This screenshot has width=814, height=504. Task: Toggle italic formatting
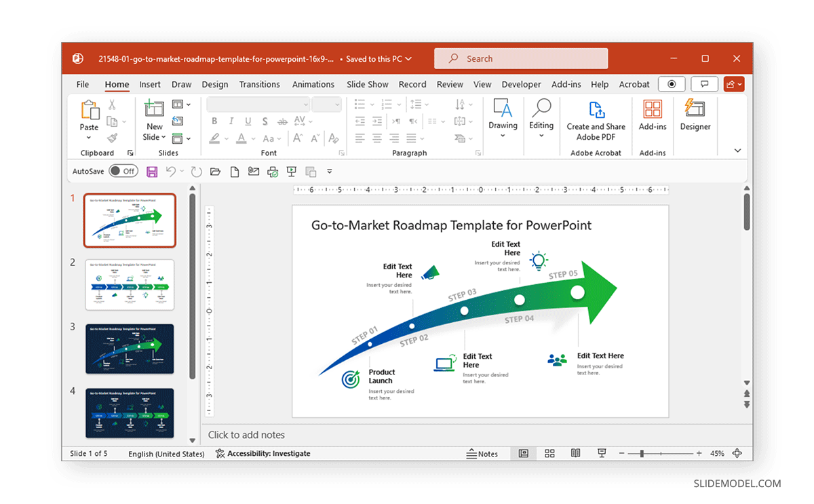(x=231, y=121)
